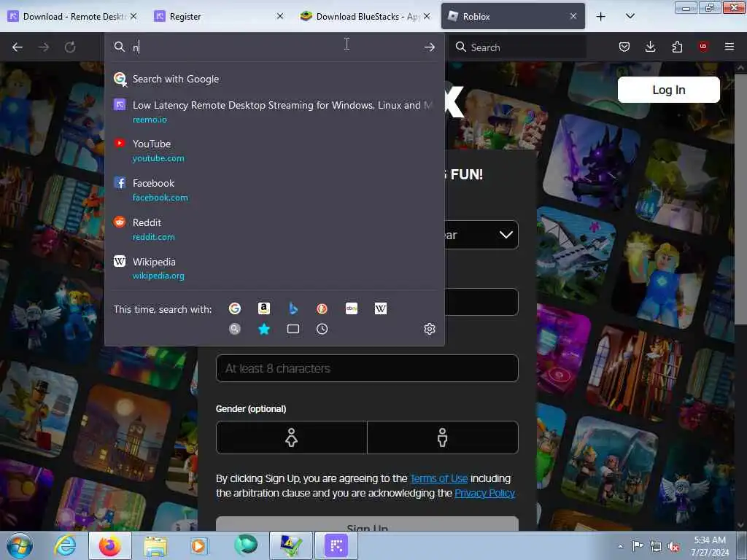Screen dimensions: 747x560
Task: Click the Sign Up button
Action: [x=367, y=524]
